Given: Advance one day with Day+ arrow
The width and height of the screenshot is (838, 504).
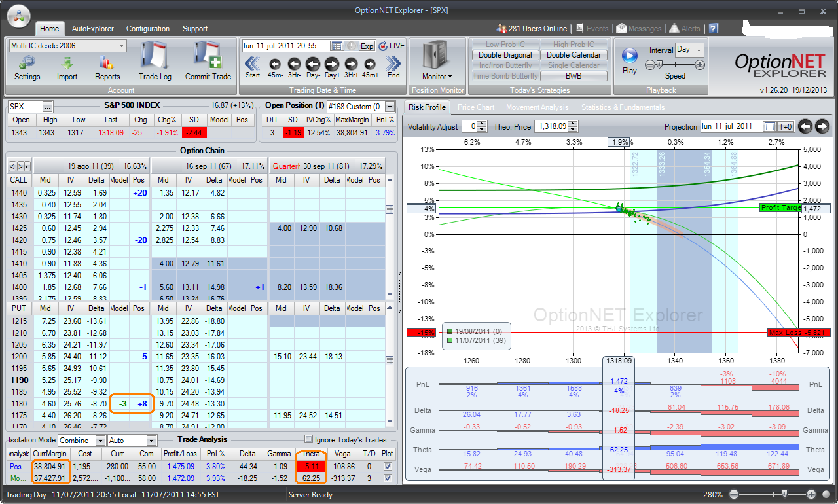Looking at the screenshot, I should pyautogui.click(x=332, y=64).
